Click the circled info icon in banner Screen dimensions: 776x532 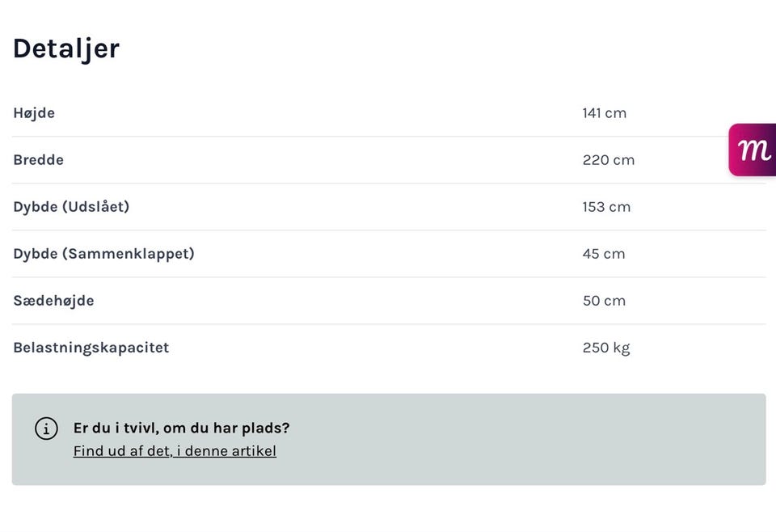[46, 429]
